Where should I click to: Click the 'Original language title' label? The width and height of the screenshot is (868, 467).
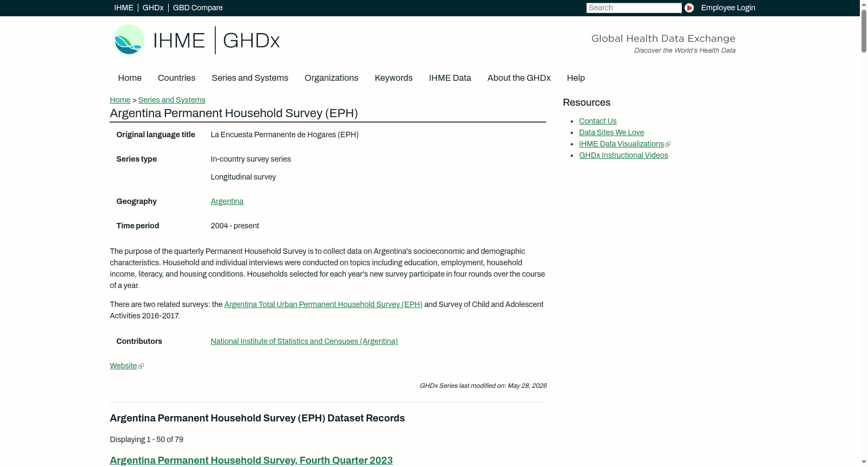pyautogui.click(x=156, y=135)
